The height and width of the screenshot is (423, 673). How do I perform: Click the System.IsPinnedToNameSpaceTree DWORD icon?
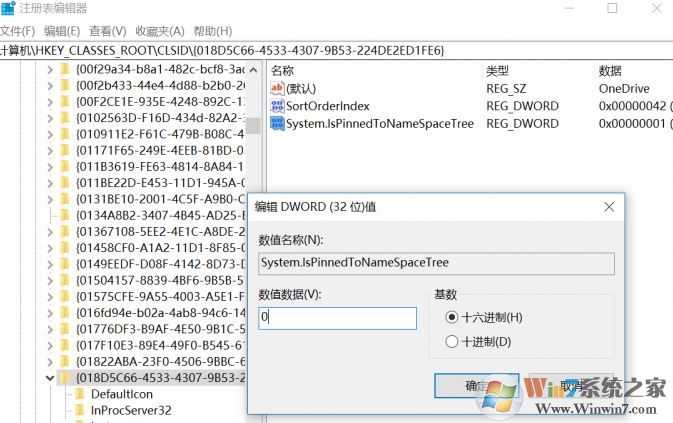coord(277,124)
